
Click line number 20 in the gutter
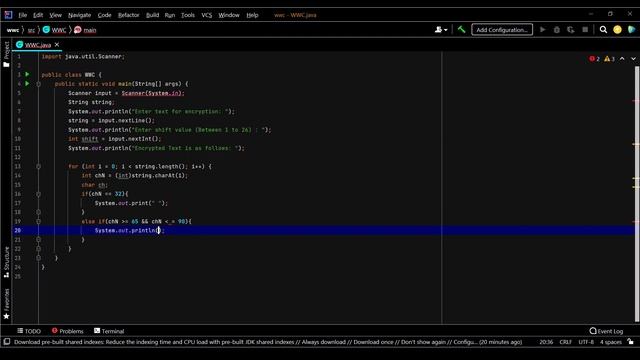pyautogui.click(x=18, y=230)
